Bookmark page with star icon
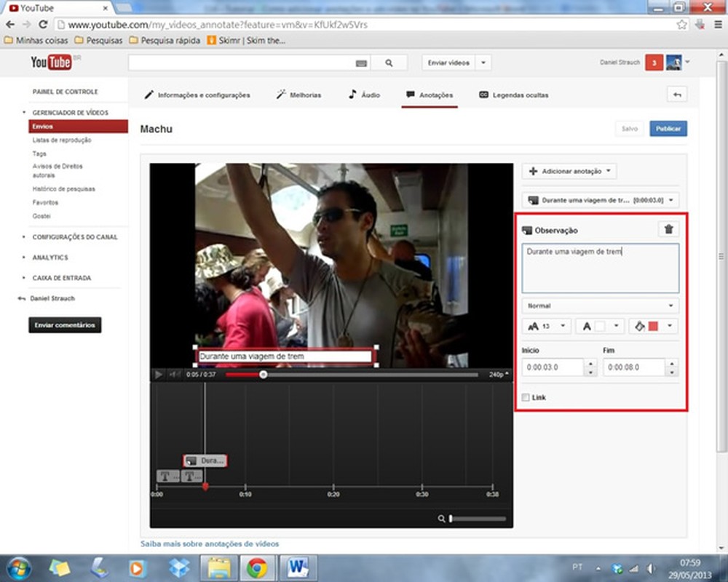 tap(681, 25)
